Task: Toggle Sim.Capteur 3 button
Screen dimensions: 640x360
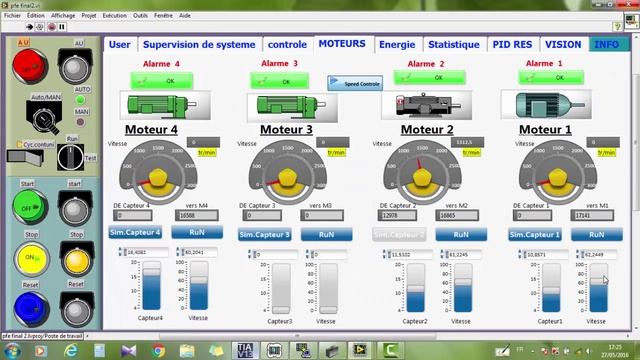Action: tap(264, 235)
